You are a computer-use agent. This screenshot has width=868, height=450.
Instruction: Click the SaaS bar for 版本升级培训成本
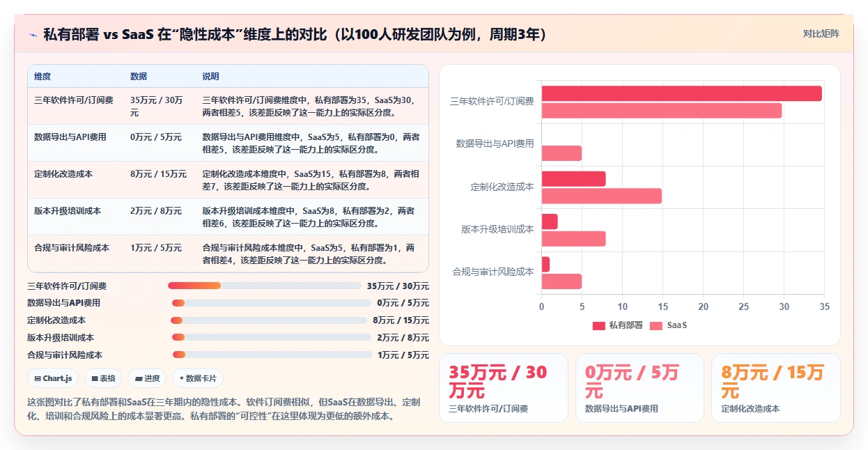click(574, 238)
